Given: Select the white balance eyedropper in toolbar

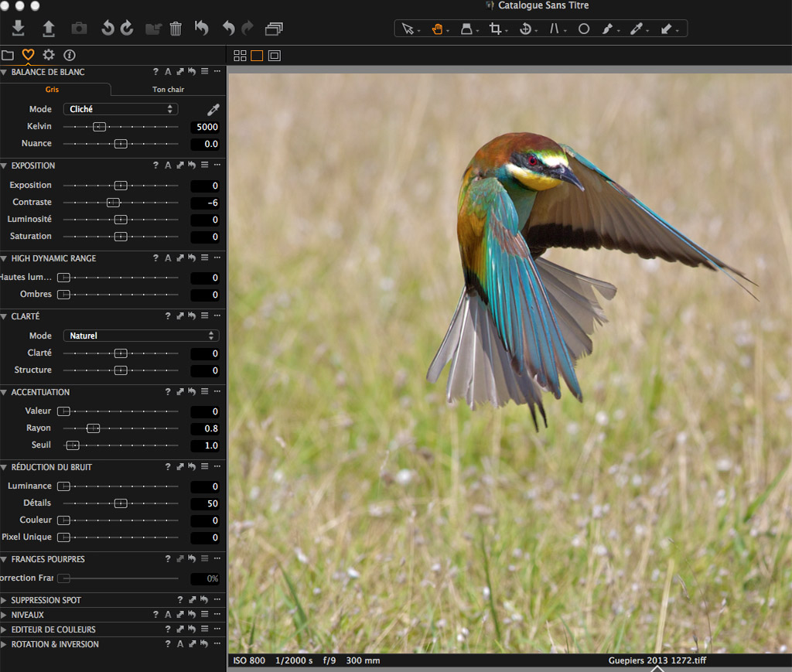Looking at the screenshot, I should (x=636, y=29).
